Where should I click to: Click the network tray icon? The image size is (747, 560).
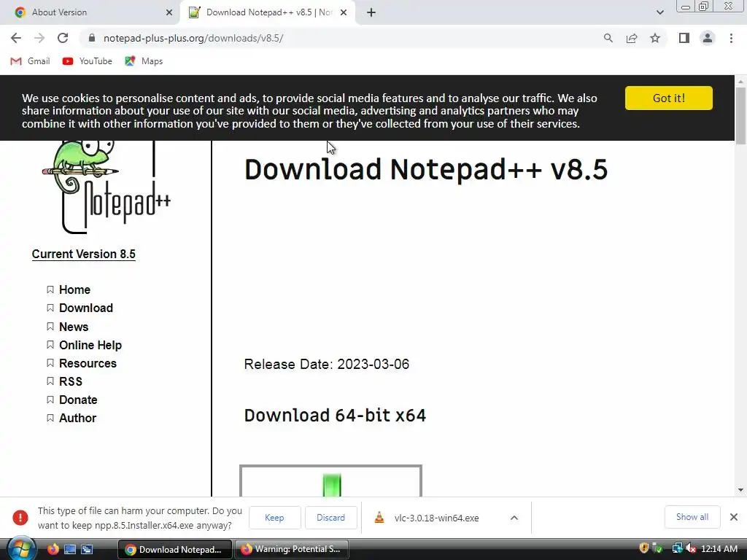click(x=677, y=548)
